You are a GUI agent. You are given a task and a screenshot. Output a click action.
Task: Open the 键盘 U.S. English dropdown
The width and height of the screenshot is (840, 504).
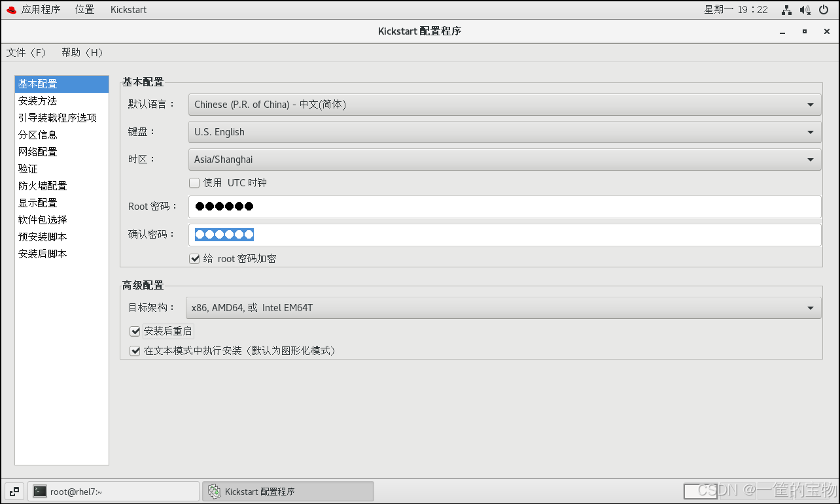pos(504,132)
